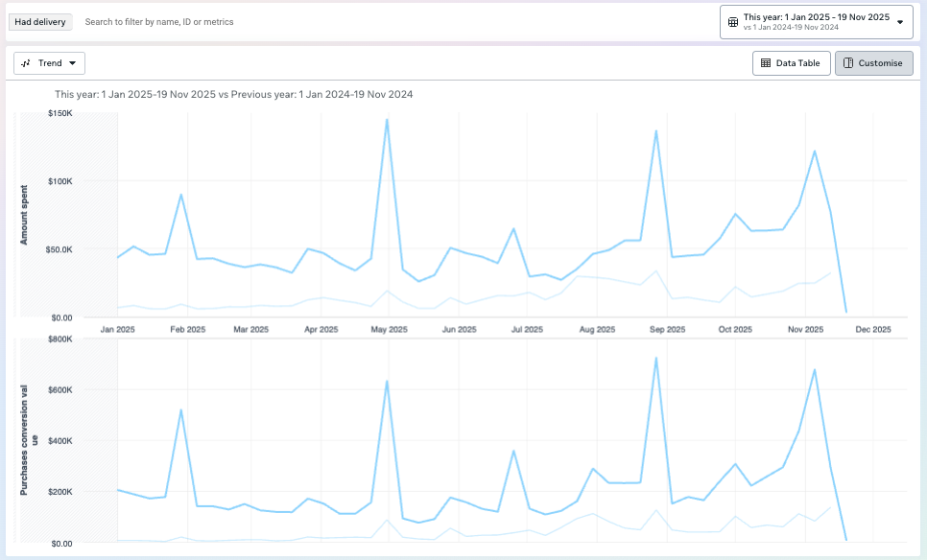Click the Data Table grid icon
This screenshot has width=927, height=560.
click(x=766, y=63)
